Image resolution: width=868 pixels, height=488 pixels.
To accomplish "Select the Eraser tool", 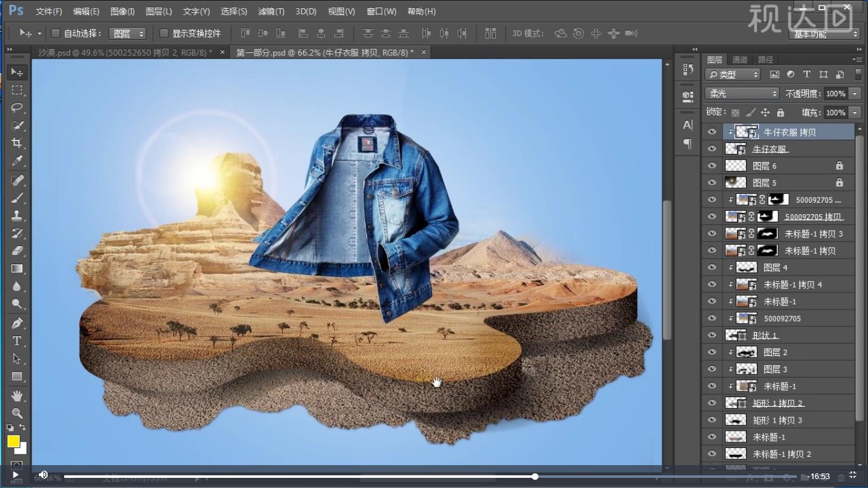I will click(x=17, y=251).
